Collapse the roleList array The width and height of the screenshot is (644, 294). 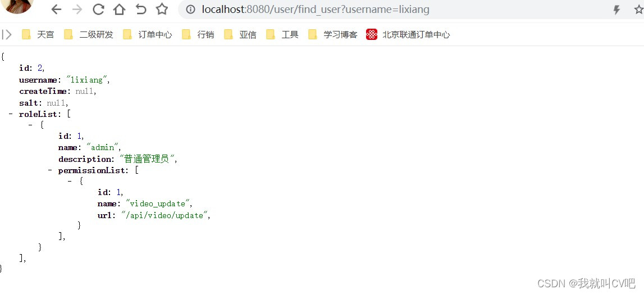pos(11,114)
